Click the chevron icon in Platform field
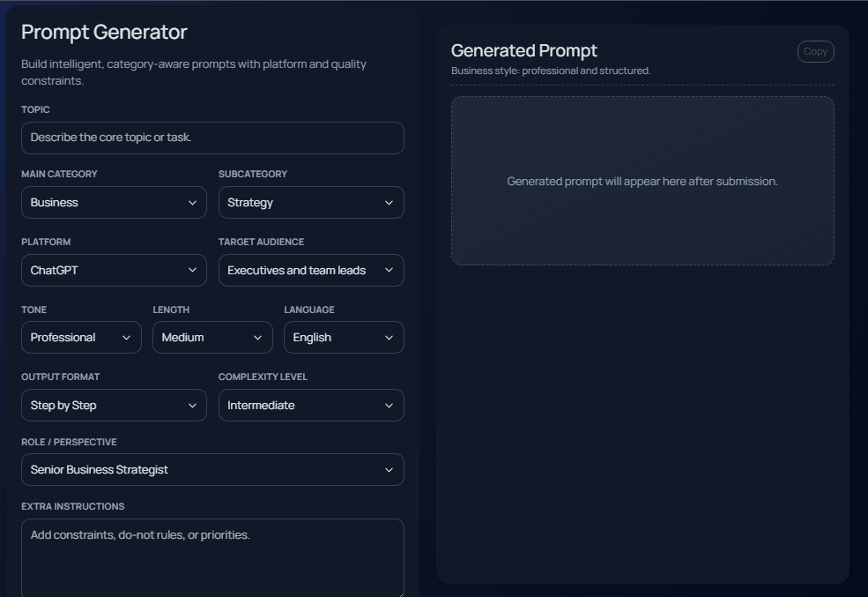 (192, 271)
